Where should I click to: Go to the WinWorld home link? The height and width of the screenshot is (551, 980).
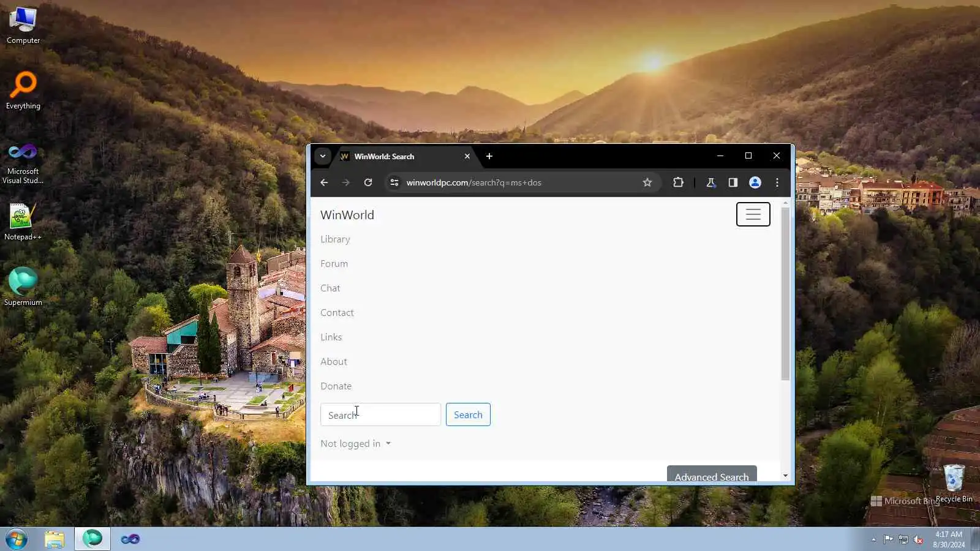(x=347, y=215)
